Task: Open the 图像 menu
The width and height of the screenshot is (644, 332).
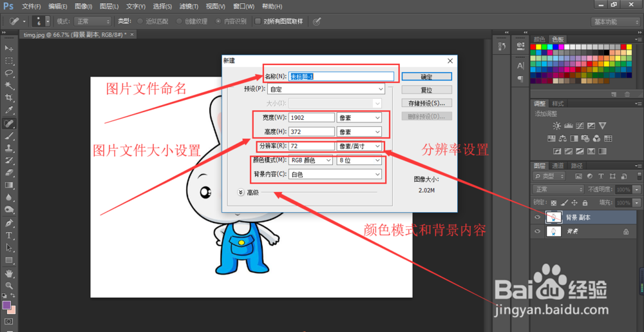Action: pos(84,6)
